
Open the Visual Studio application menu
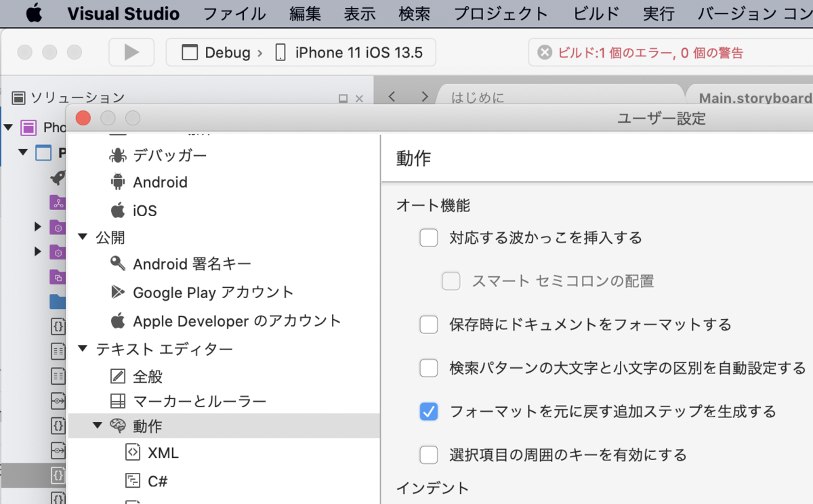[123, 14]
